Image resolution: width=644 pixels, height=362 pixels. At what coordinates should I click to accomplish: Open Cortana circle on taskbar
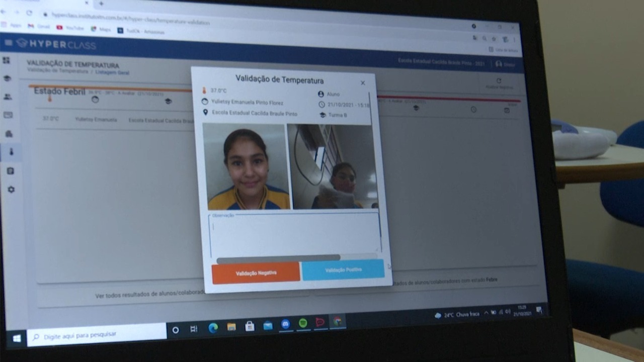pos(176,330)
